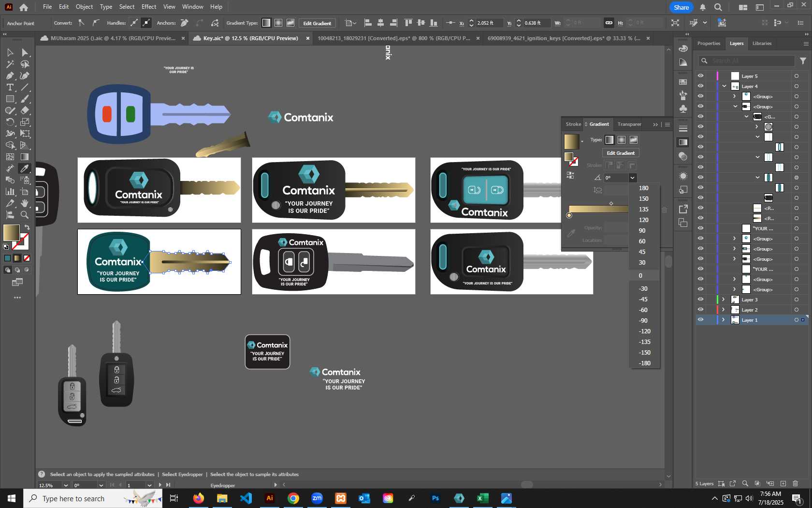Viewport: 812px width, 508px height.
Task: Select the Scale tool
Action: point(25,122)
